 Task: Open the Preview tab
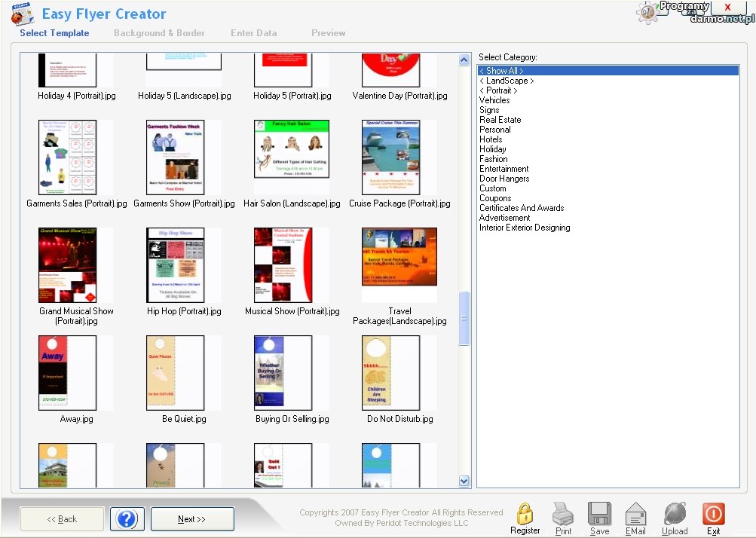pos(329,33)
